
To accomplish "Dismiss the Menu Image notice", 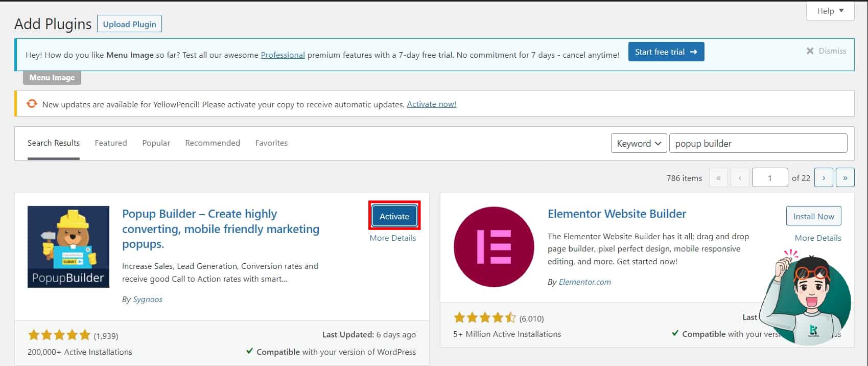I will point(826,51).
